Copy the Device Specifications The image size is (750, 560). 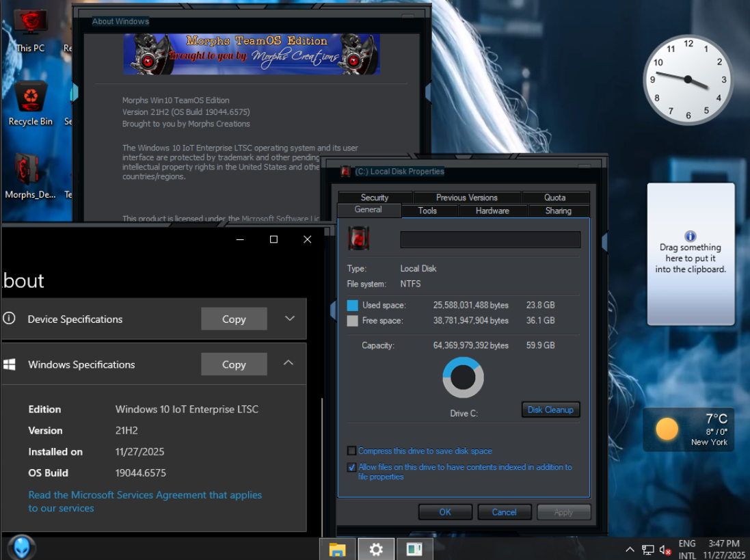point(234,319)
